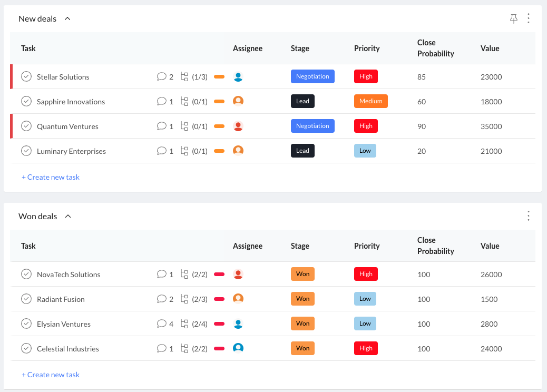Viewport: 547px width, 392px height.
Task: Open the Won deals three-dot menu
Action: (529, 216)
